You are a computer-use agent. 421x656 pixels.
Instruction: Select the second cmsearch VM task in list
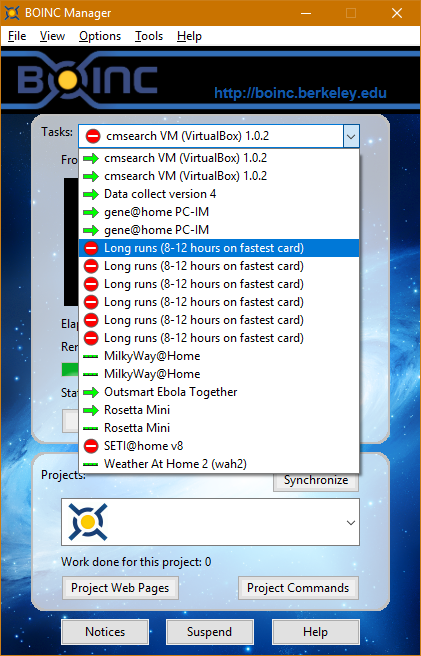tap(219, 176)
